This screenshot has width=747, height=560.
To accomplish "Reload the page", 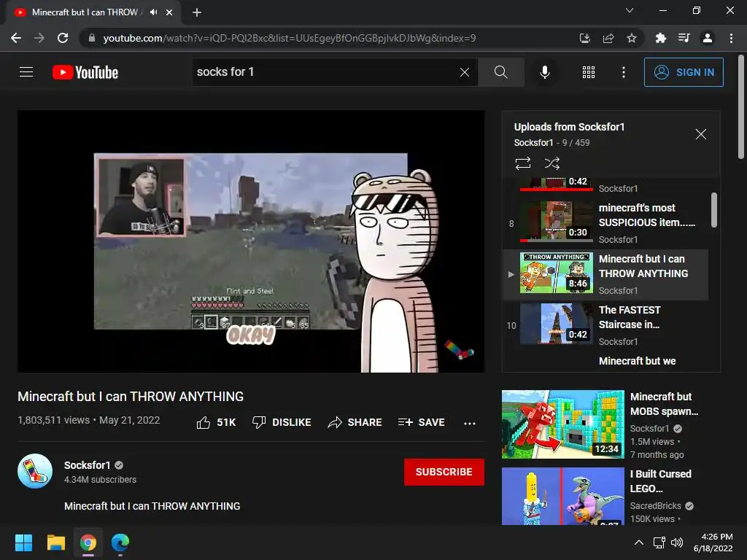I will (x=63, y=38).
